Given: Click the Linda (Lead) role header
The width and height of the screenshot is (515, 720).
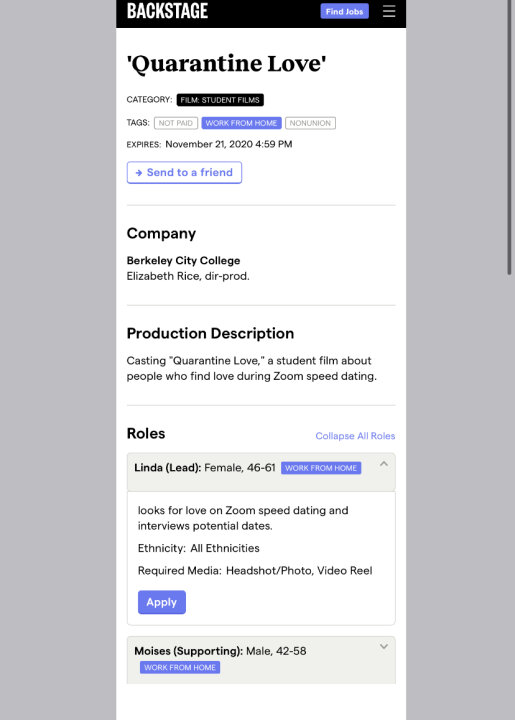Looking at the screenshot, I should [x=261, y=472].
